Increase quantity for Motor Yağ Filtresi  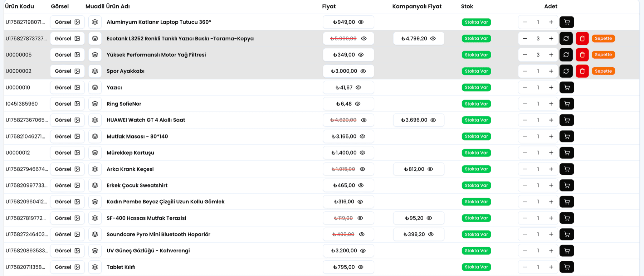click(551, 55)
